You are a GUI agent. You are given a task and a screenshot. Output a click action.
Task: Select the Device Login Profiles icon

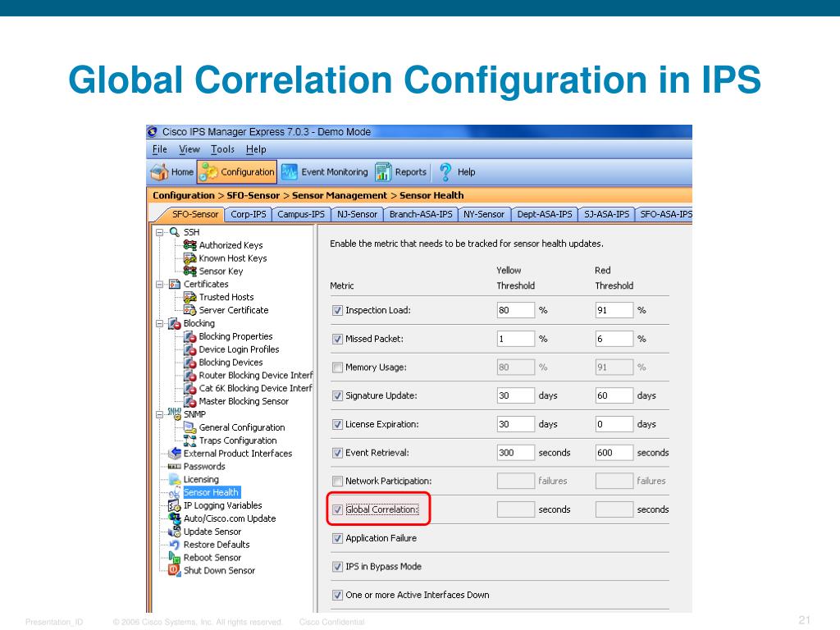point(189,349)
